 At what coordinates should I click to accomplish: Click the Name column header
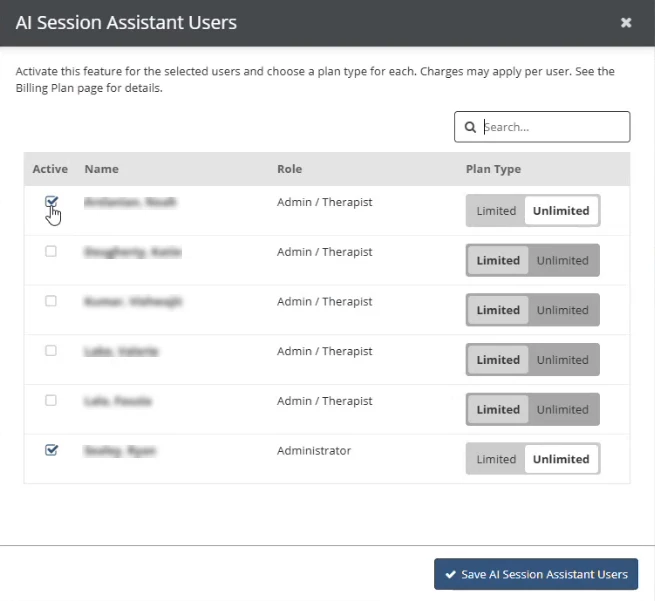(102, 169)
